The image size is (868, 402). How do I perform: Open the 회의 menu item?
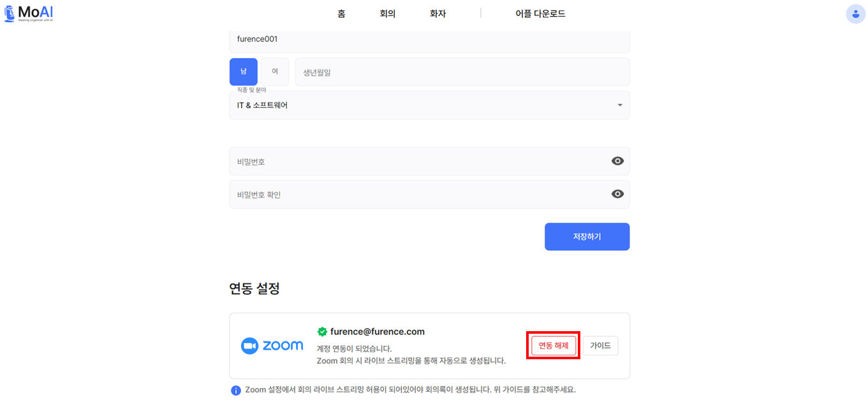388,14
